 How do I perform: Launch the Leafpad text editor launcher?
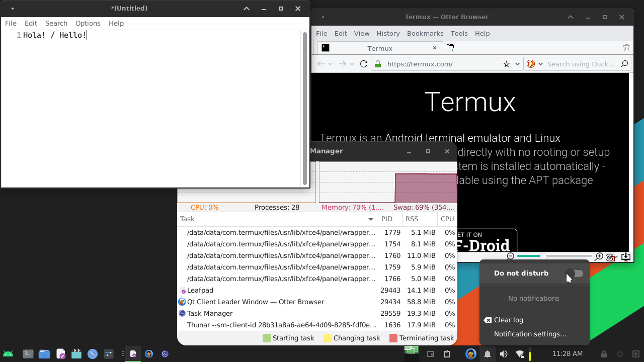(60, 354)
